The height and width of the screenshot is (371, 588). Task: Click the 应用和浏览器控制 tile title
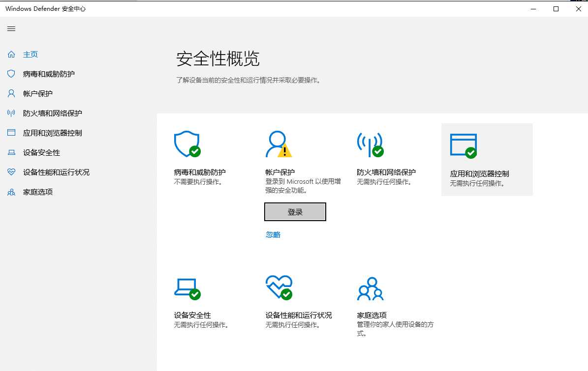[480, 174]
